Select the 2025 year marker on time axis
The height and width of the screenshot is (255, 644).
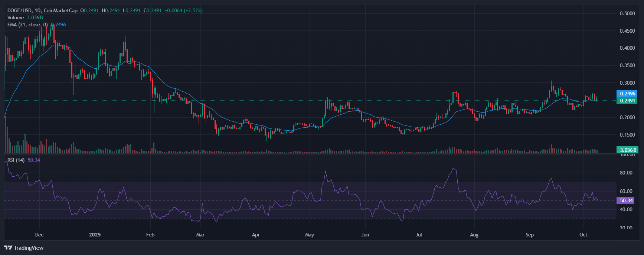[x=95, y=235]
